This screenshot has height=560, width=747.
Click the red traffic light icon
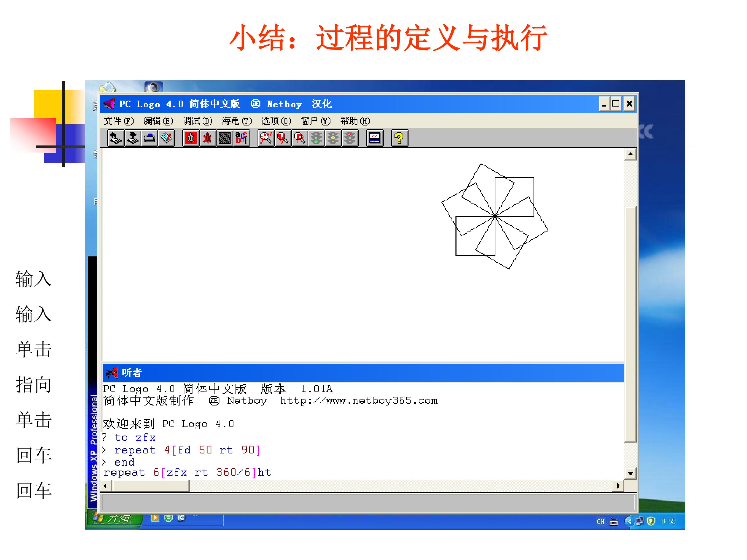point(350,138)
